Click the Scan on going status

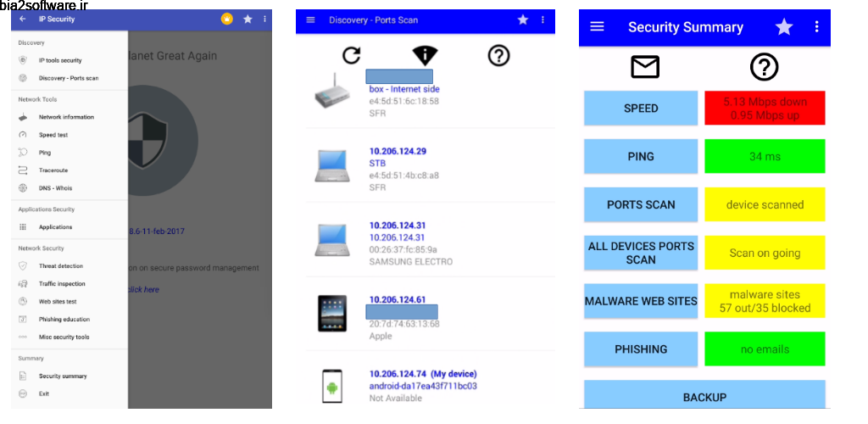coord(765,253)
